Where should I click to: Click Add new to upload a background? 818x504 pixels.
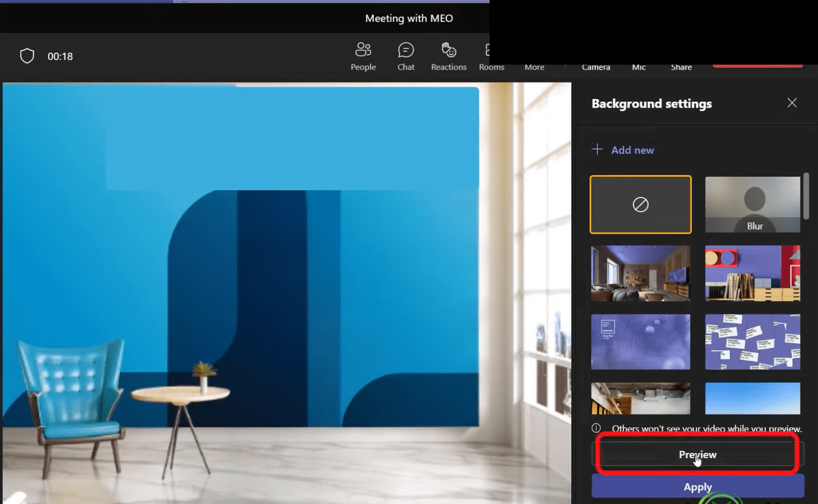pos(623,150)
